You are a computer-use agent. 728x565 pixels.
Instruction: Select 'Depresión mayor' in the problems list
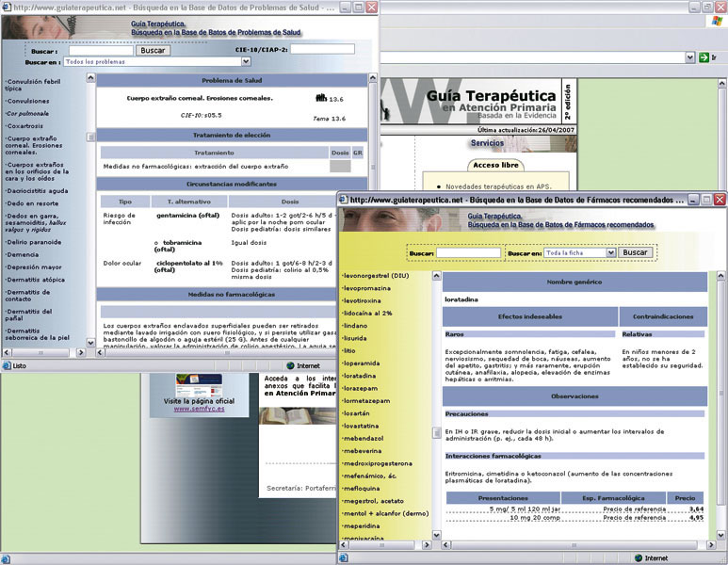33,267
